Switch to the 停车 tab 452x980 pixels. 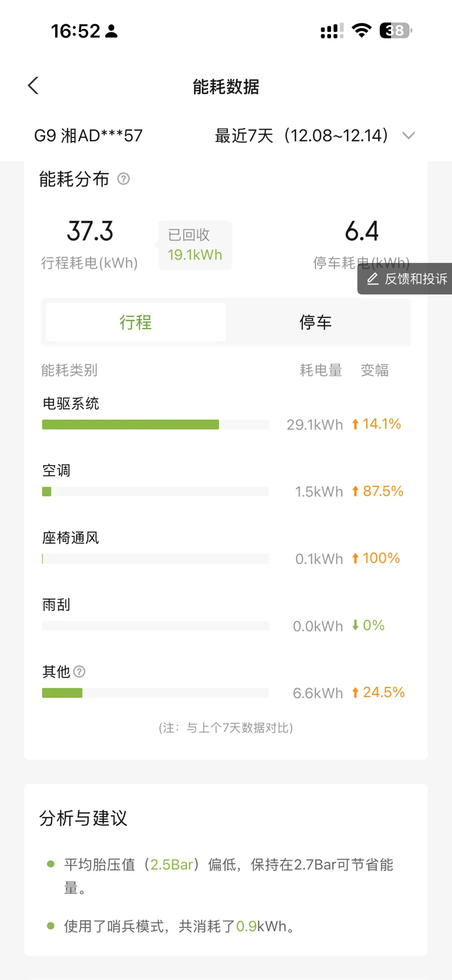coord(315,322)
